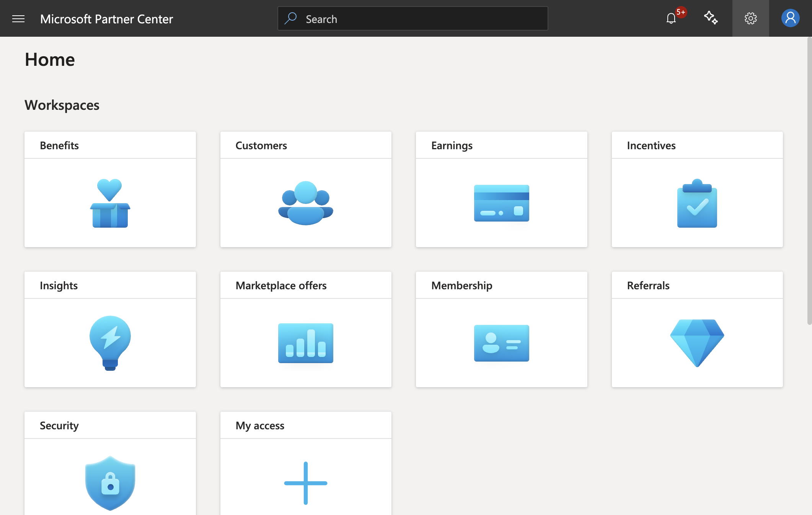812x515 pixels.
Task: Open the My access title
Action: tap(260, 425)
